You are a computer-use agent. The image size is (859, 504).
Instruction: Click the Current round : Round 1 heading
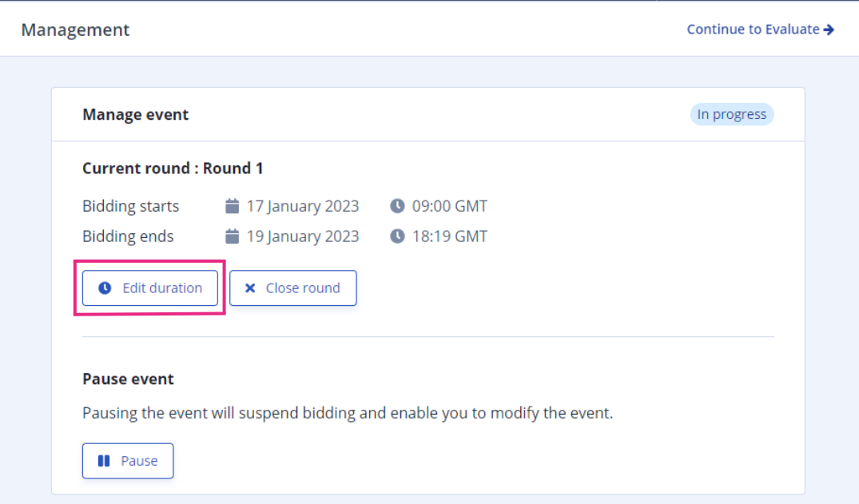(x=173, y=169)
